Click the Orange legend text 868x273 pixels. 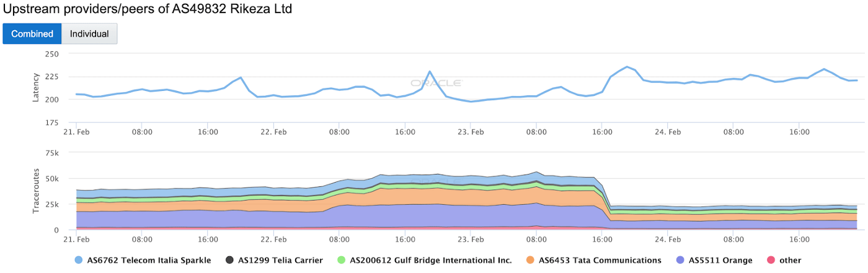[720, 261]
